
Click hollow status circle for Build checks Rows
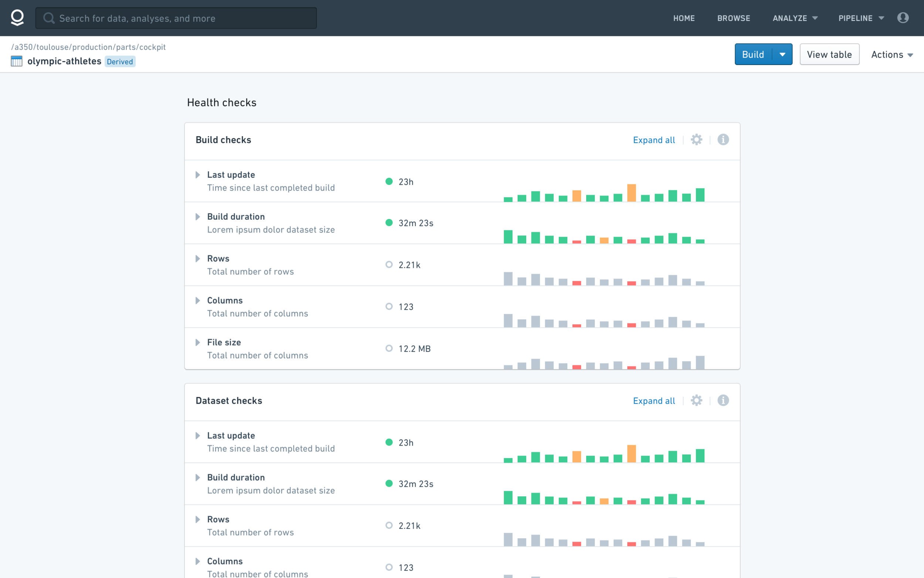389,264
